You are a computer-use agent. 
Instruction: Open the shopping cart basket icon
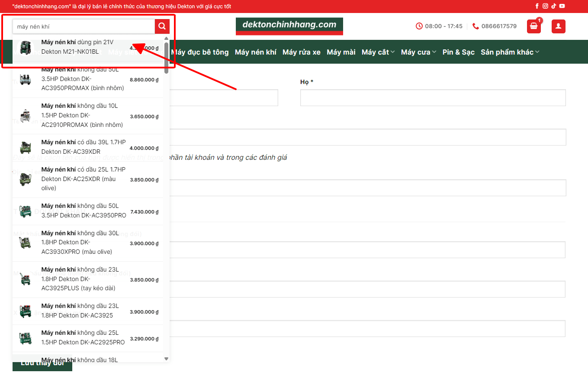coord(533,26)
